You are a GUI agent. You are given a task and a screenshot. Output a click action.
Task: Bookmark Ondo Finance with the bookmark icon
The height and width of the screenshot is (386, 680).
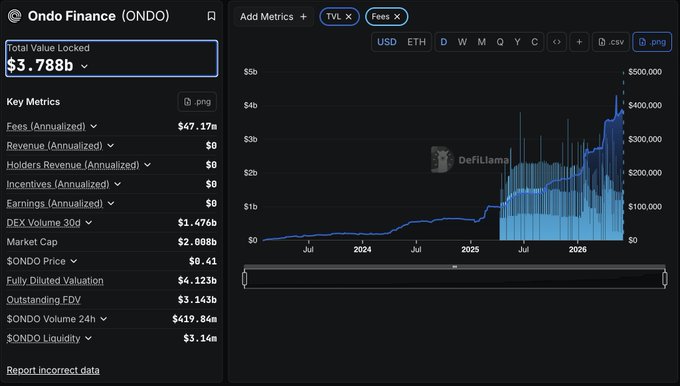coord(211,16)
